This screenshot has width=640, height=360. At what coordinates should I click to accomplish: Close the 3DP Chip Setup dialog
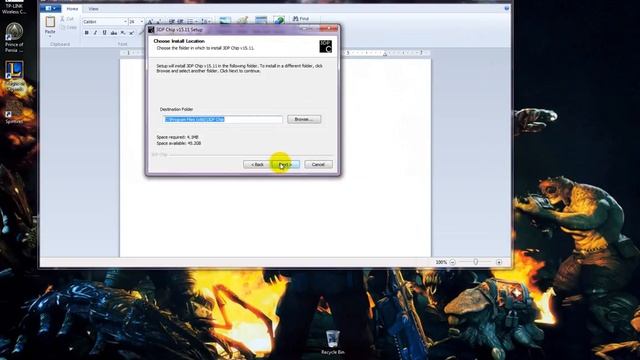pos(329,29)
